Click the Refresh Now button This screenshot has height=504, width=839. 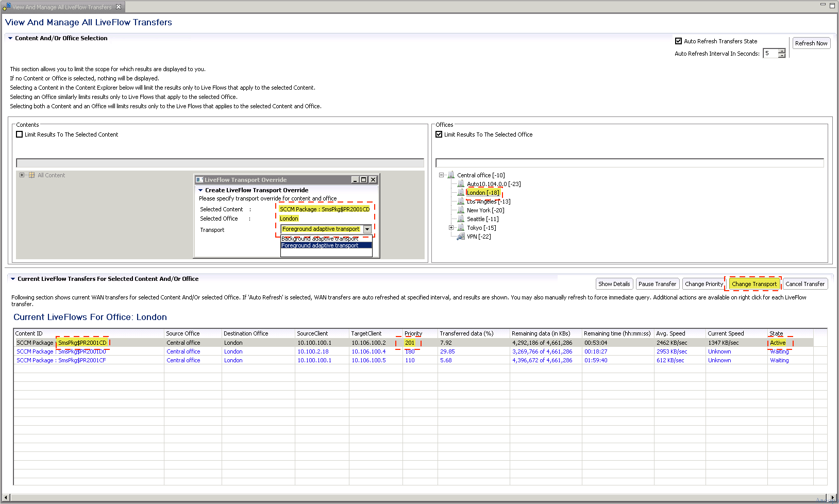(x=811, y=43)
